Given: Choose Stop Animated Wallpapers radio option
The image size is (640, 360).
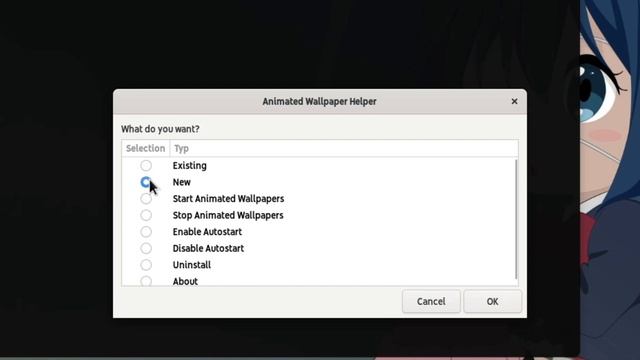Looking at the screenshot, I should coord(146,215).
